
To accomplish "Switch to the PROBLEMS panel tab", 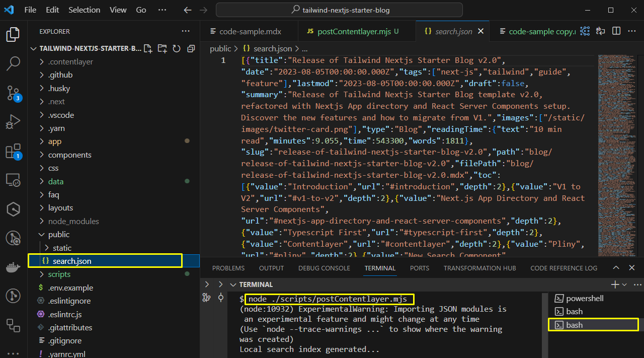I will pos(228,268).
